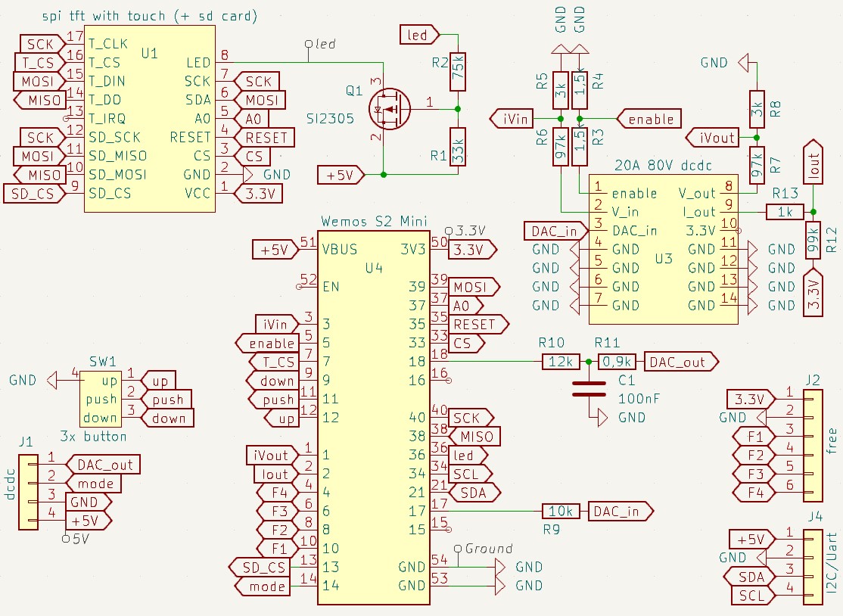The width and height of the screenshot is (843, 616).
Task: Select the U4 Wemos S2 Mini body
Action: coord(374,418)
